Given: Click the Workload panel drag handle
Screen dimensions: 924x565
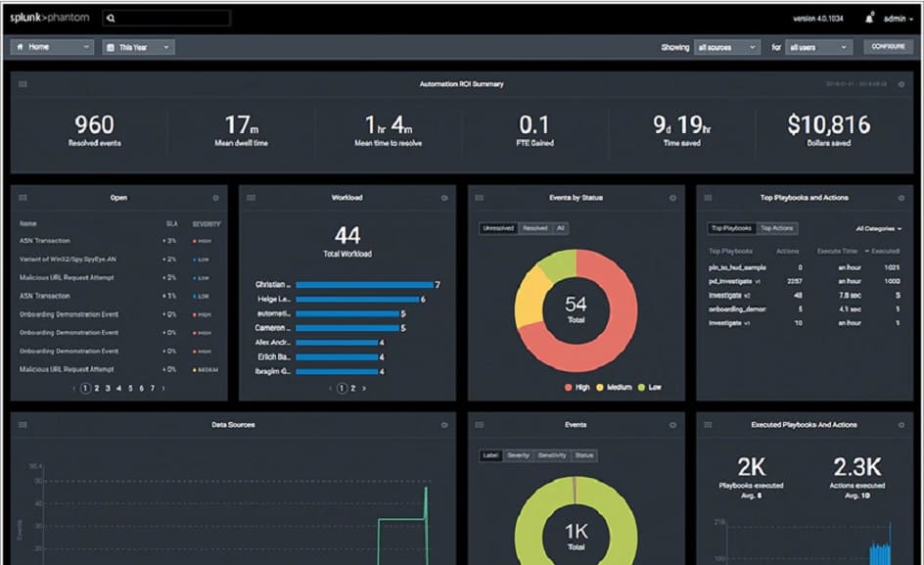Looking at the screenshot, I should coord(251,198).
